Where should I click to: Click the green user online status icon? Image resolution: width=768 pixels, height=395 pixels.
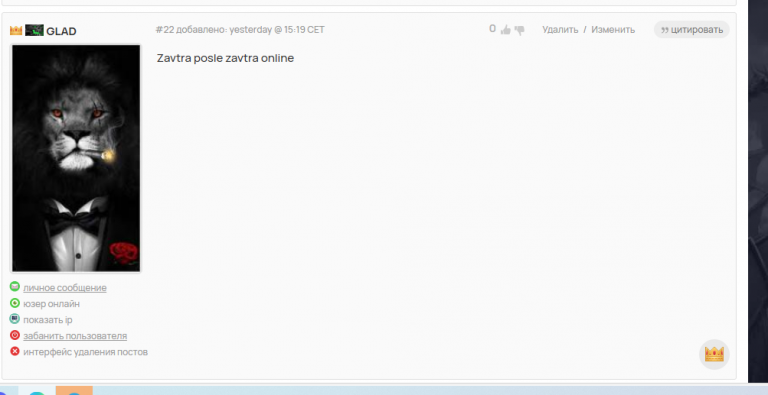click(15, 303)
